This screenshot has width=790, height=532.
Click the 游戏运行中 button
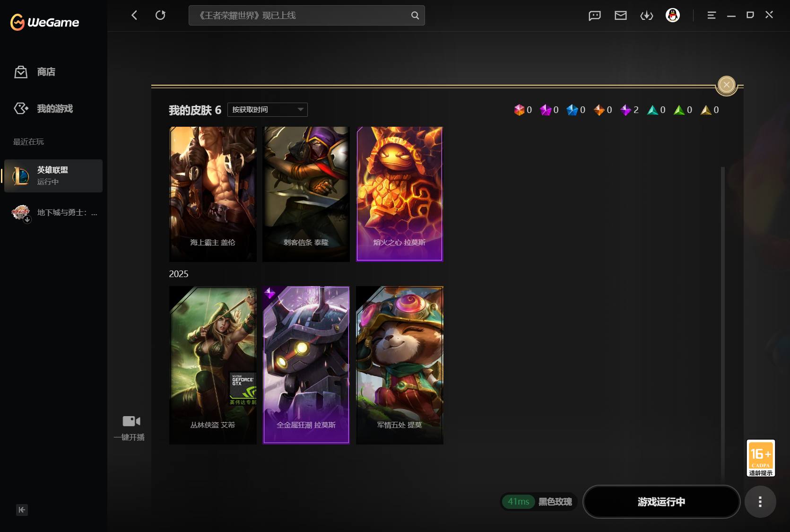tap(661, 502)
